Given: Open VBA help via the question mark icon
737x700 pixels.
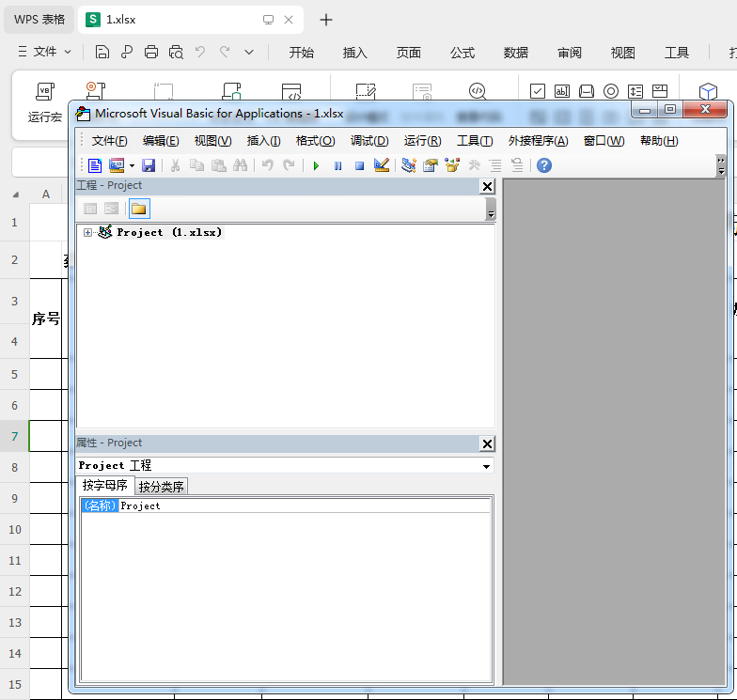Looking at the screenshot, I should tap(543, 165).
